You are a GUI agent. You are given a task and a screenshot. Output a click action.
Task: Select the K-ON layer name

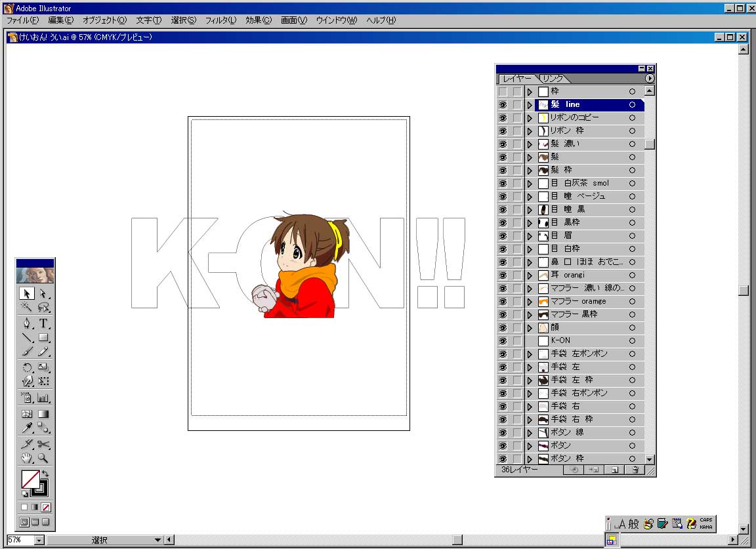(x=560, y=340)
